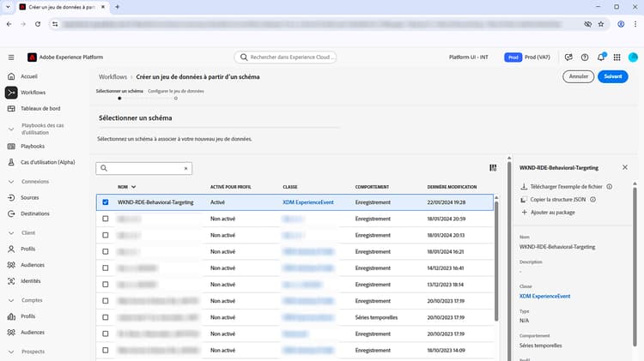Click the Destinations icon
This screenshot has width=644, height=361.
click(11, 214)
